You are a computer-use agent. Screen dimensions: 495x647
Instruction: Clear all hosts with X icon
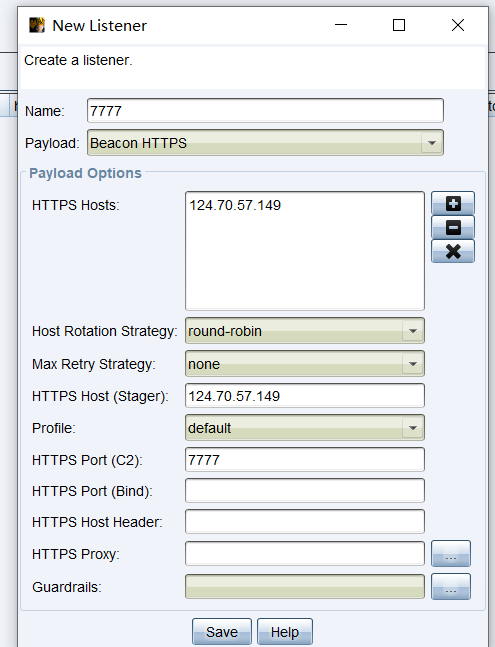[x=453, y=251]
